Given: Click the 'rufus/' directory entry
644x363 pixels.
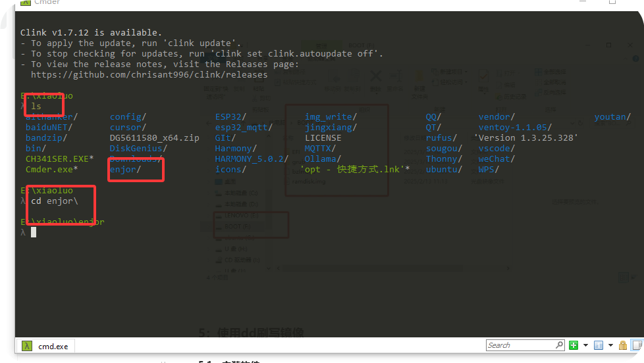Looking at the screenshot, I should point(441,138).
